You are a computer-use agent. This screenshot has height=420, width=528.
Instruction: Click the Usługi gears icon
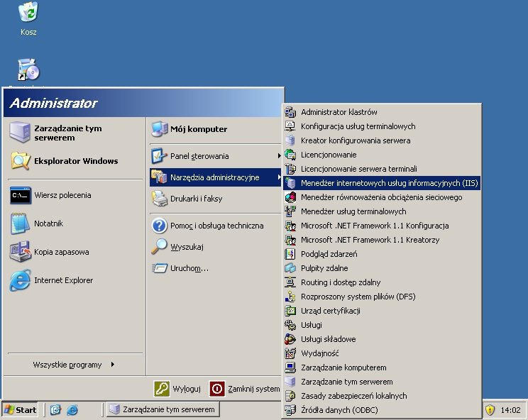[290, 325]
